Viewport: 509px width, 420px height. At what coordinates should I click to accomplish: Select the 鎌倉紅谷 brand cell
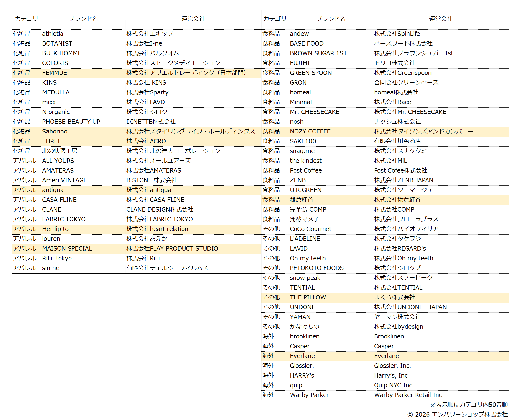tap(301, 200)
